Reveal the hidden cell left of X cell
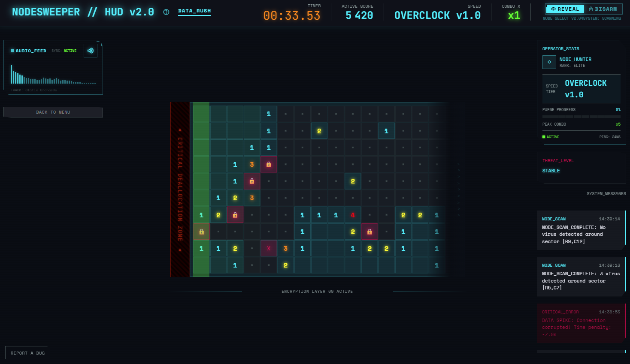630x364 pixels. coord(252,248)
